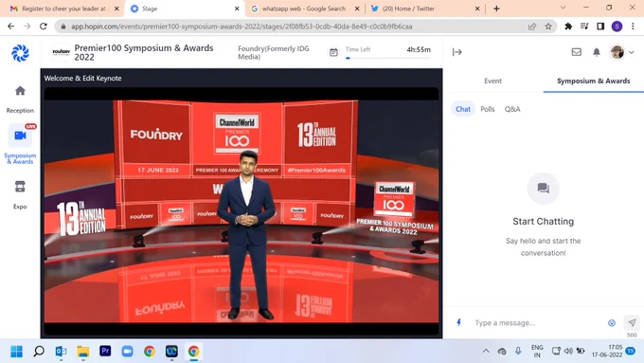The width and height of the screenshot is (644, 363).
Task: Switch to the Event tab
Action: (492, 81)
